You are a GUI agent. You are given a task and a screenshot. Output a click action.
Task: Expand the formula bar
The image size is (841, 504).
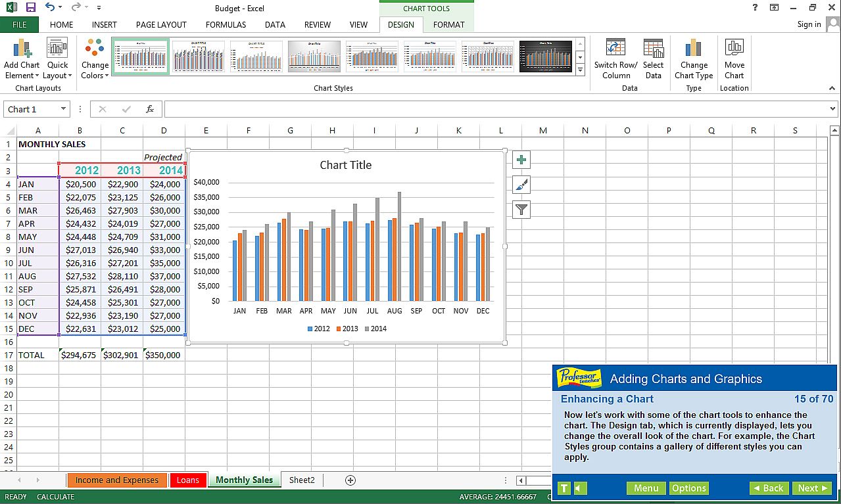[832, 109]
